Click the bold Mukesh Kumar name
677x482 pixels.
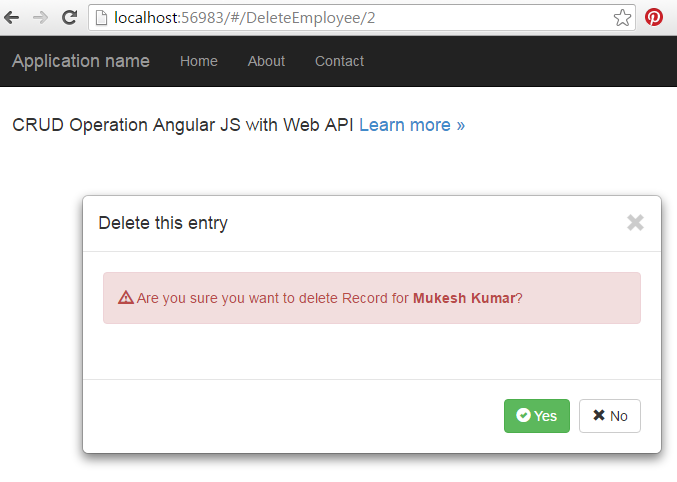[x=464, y=298]
